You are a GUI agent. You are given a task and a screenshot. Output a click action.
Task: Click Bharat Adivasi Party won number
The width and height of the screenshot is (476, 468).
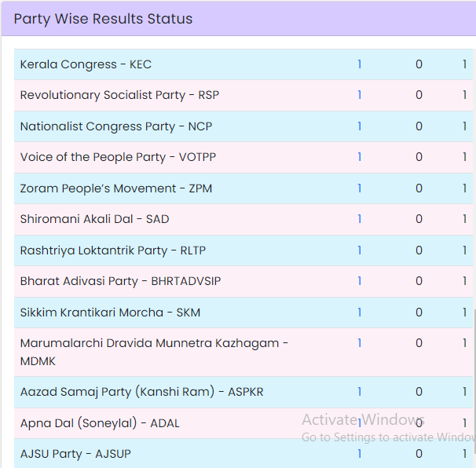tap(360, 281)
